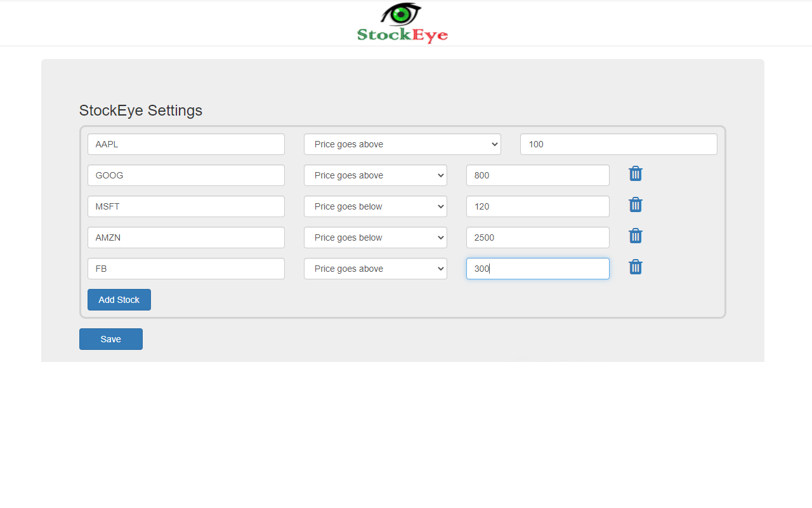Remove the FB stock row
The image size is (812, 508).
(635, 267)
